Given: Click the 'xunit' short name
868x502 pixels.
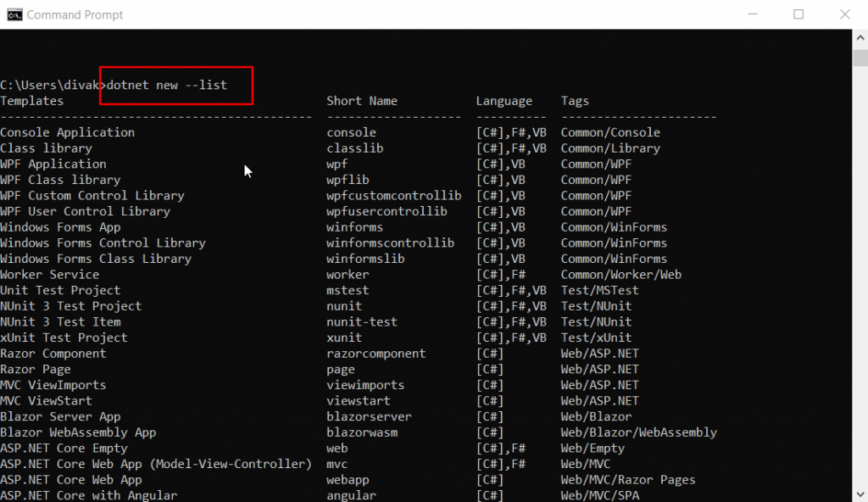Looking at the screenshot, I should (x=344, y=337).
